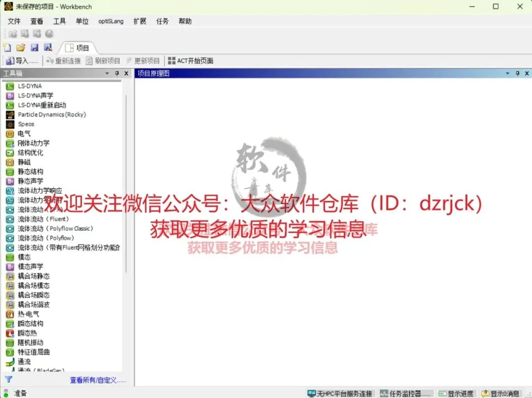The width and height of the screenshot is (532, 398).
Task: Click the 显示0消息 status button
Action: tap(500, 394)
